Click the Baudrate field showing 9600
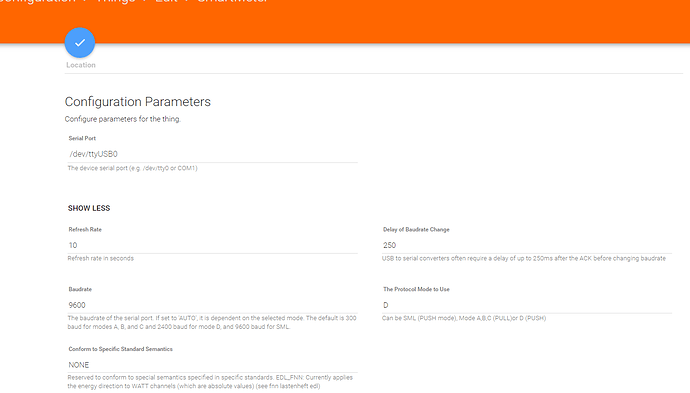Image resolution: width=690 pixels, height=393 pixels. click(213, 305)
